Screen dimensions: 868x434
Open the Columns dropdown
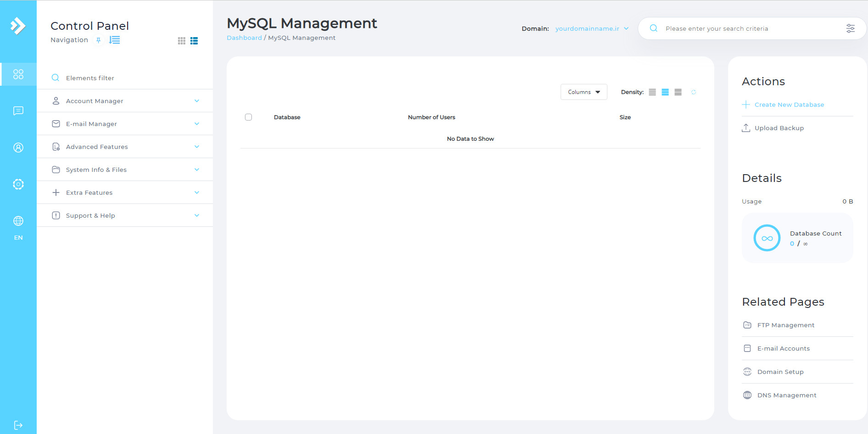[x=584, y=92]
